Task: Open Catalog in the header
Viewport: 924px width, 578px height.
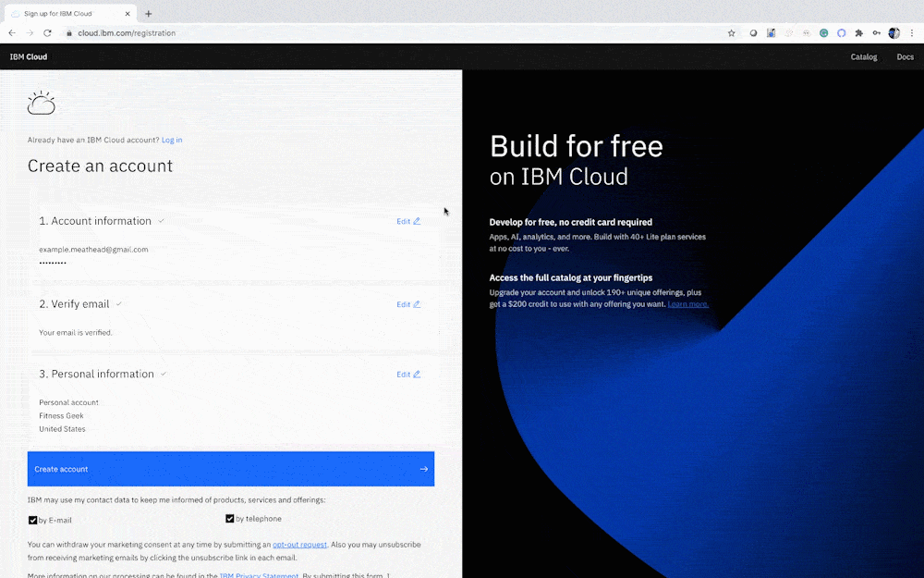Action: coord(864,57)
